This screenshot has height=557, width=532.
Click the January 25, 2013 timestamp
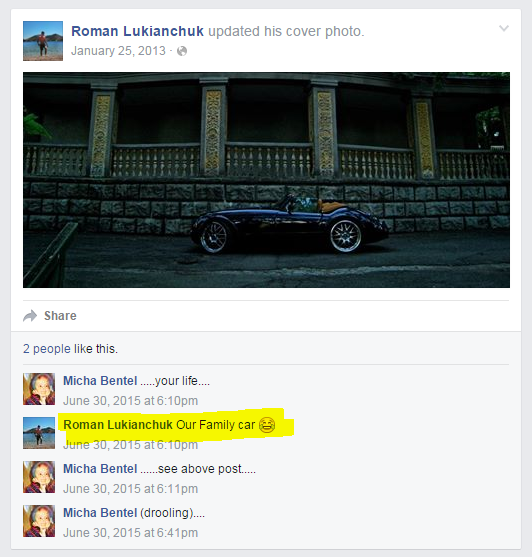coord(118,51)
